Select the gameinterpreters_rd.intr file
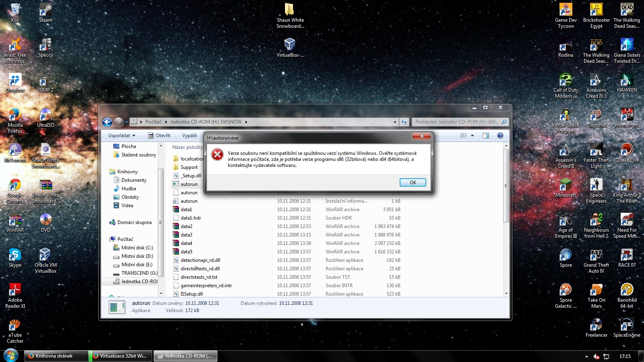The image size is (644, 362). (x=287, y=286)
